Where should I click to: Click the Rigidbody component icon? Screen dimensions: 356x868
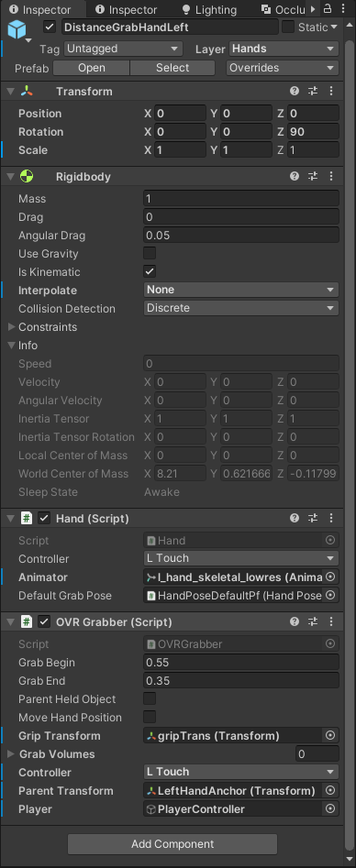tap(27, 177)
